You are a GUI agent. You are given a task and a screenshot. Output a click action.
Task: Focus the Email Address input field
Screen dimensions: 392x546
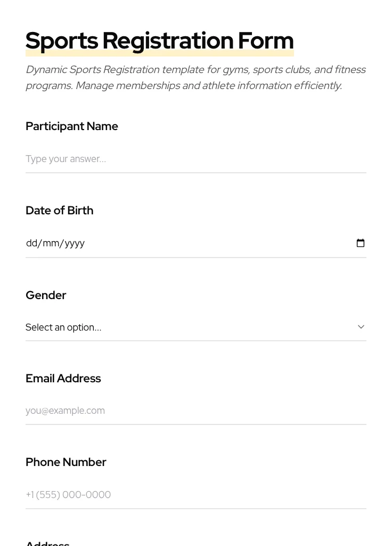coord(195,411)
